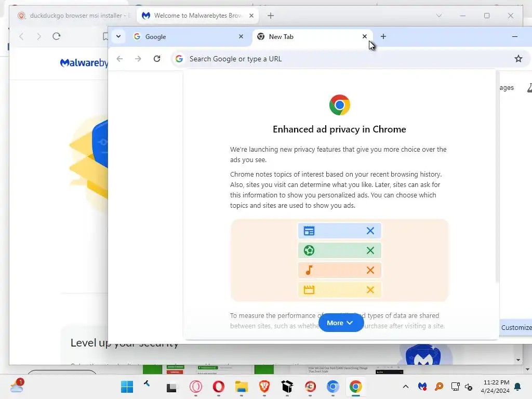Image resolution: width=532 pixels, height=399 pixels.
Task: Open Malwarebytes tray icon
Action: point(422,387)
